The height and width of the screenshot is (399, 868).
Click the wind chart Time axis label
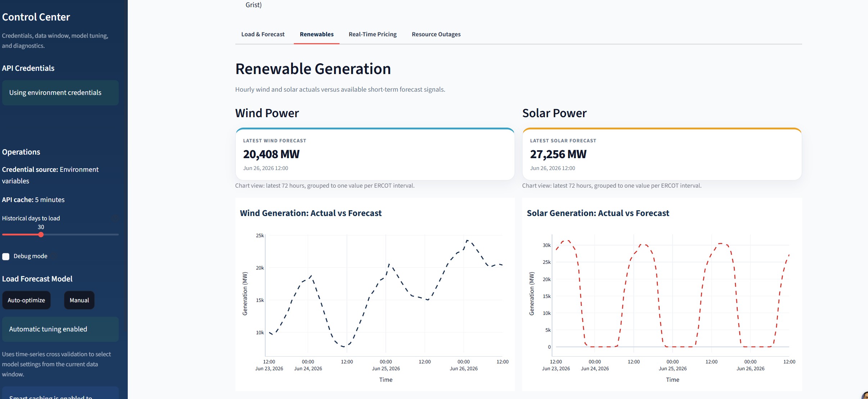386,380
